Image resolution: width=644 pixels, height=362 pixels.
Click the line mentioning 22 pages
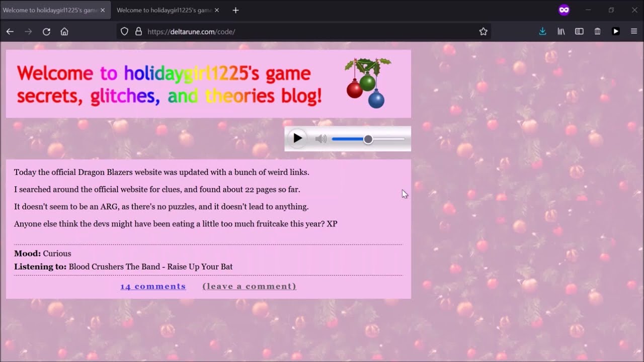[157, 190]
